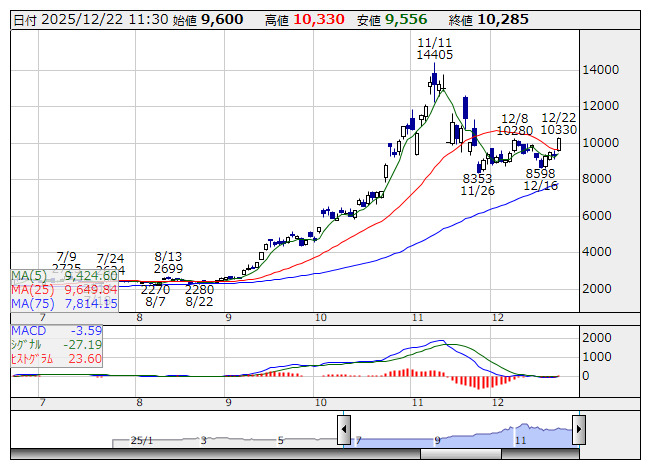Click the 25/1 label in navigator timeline
This screenshot has height=470, width=653.
[142, 440]
